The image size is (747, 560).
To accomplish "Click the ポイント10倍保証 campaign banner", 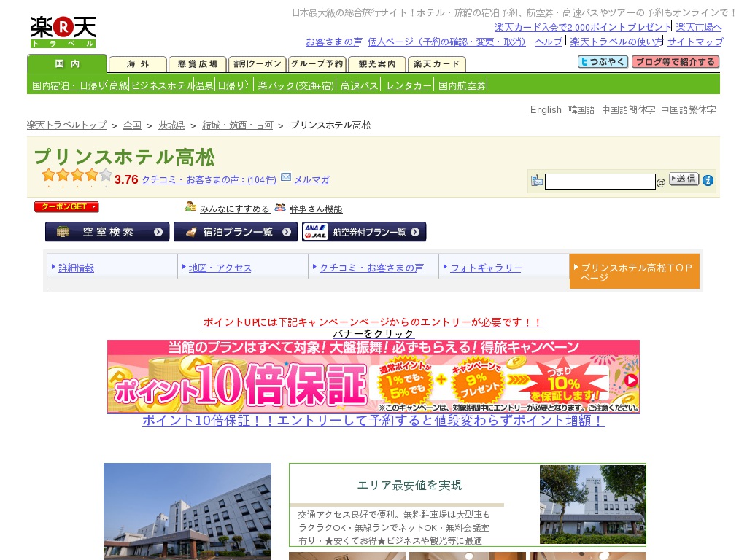I will pos(373,376).
